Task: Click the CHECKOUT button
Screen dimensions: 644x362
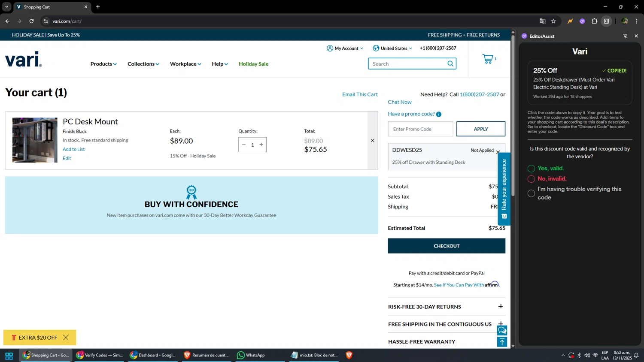Action: click(447, 246)
